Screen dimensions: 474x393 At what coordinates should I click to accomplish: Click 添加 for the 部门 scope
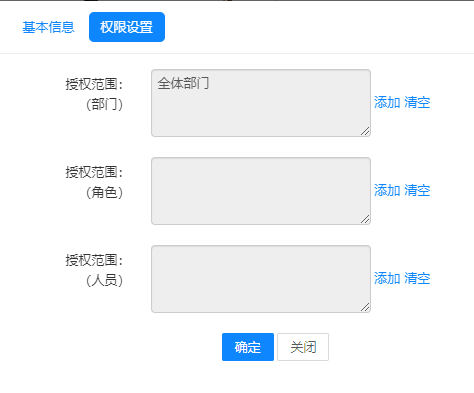[x=387, y=102]
